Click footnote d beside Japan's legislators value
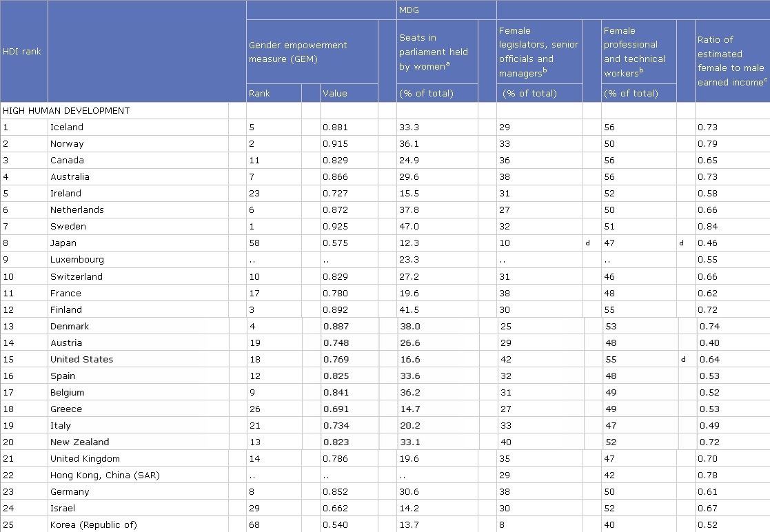770x532 pixels. pyautogui.click(x=587, y=243)
